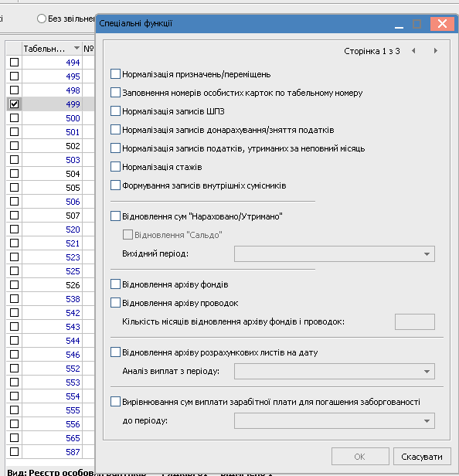The height and width of the screenshot is (476, 459).
Task: Expand the до періоду combo box
Action: [x=427, y=420]
